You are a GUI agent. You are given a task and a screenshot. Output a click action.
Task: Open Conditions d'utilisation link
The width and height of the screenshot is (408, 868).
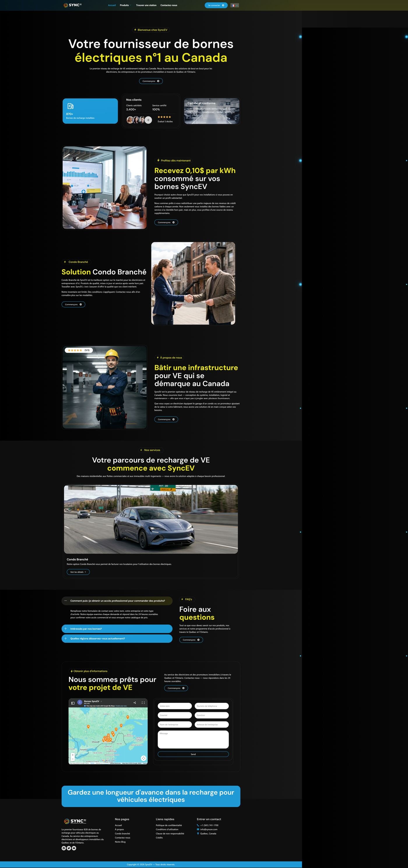167,829
